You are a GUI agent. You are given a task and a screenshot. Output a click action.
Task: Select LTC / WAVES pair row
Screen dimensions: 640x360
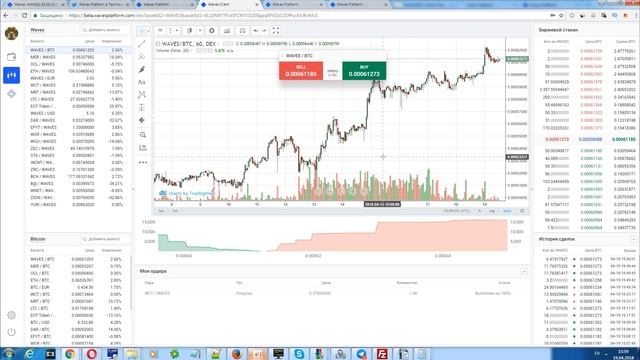click(77, 99)
